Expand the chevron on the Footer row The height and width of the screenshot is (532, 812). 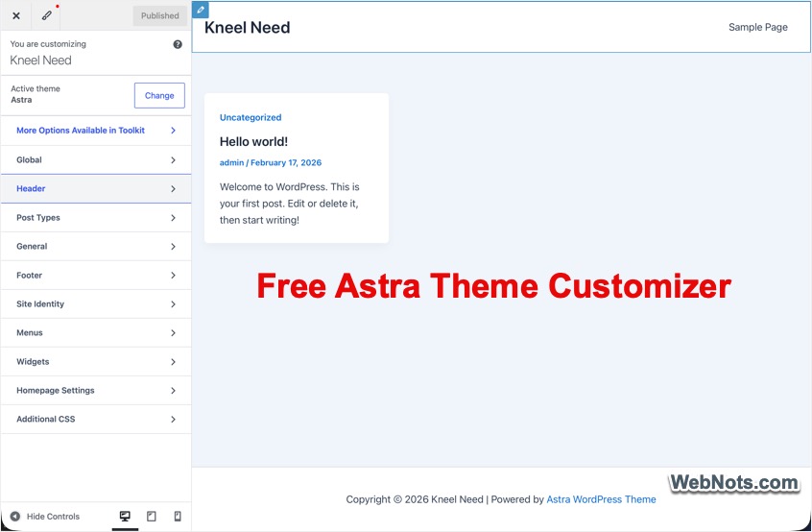[x=174, y=275]
